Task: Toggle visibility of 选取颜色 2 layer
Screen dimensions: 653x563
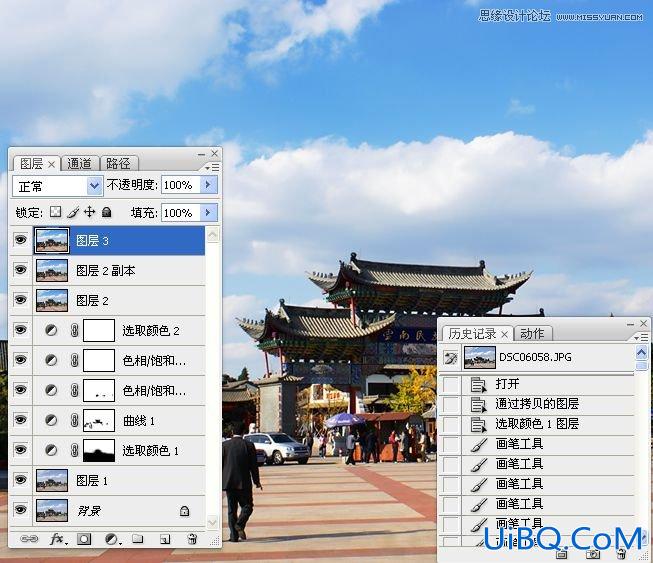Action: (20, 330)
